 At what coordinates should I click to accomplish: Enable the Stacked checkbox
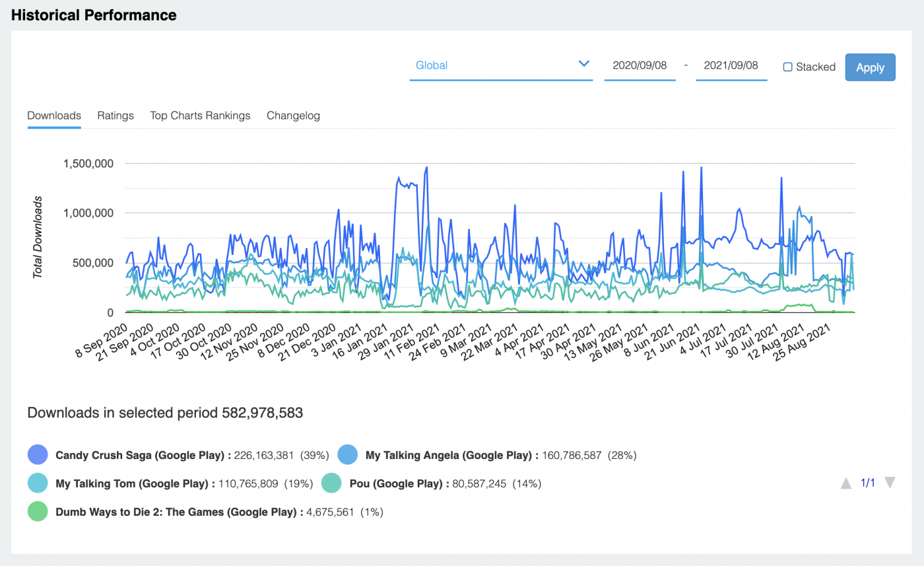[787, 67]
